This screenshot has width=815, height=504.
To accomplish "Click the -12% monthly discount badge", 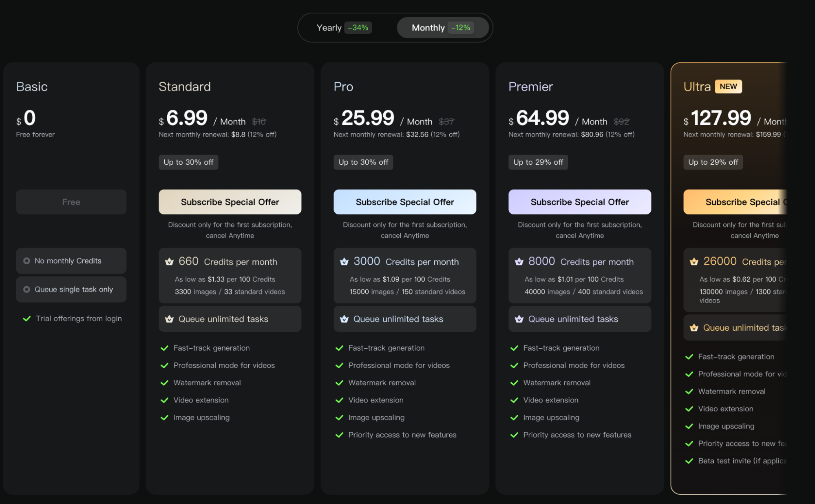I will [461, 28].
